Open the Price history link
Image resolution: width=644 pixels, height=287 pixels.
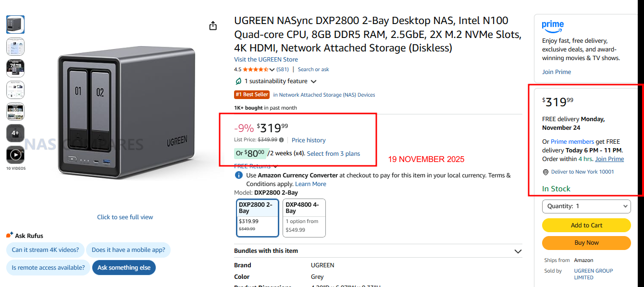[x=309, y=140]
